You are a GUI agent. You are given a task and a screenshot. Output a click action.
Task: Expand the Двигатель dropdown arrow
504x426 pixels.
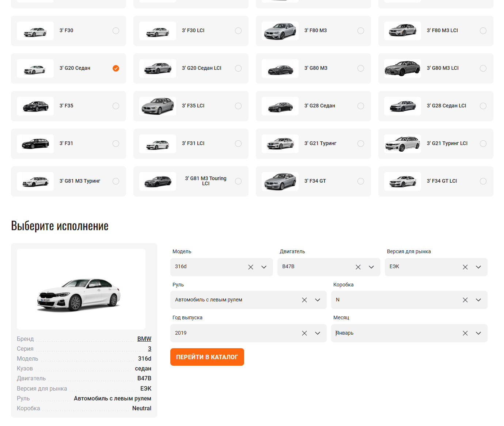pos(371,267)
